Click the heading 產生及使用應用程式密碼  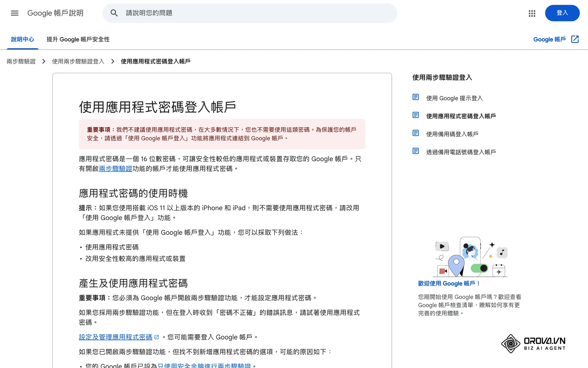(133, 283)
